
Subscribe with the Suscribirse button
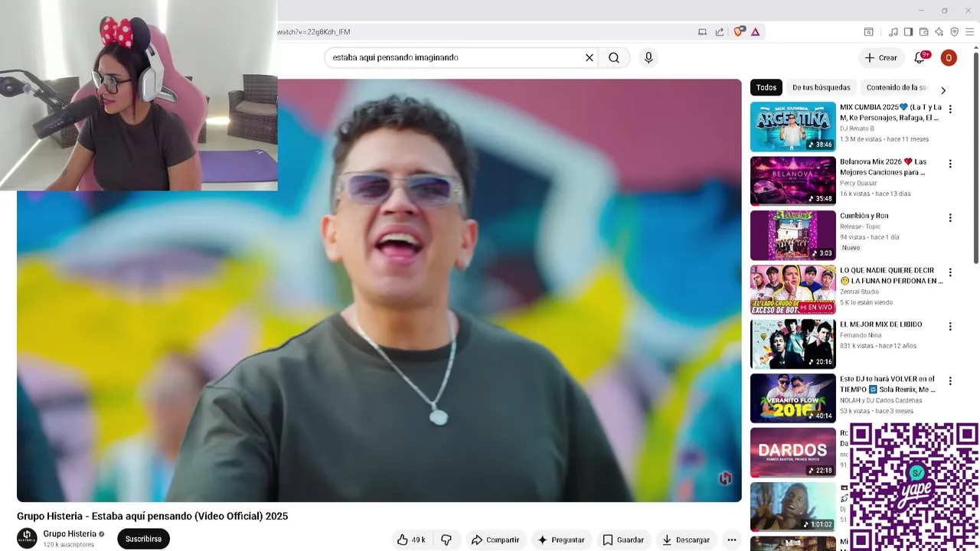(143, 539)
